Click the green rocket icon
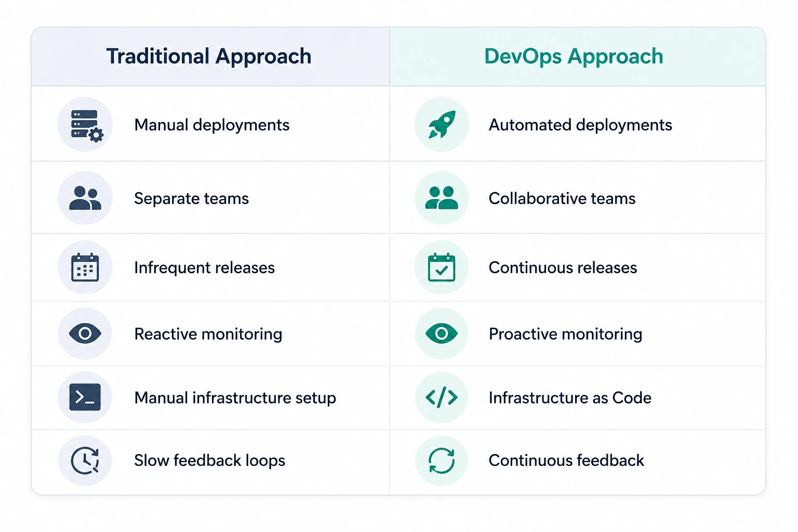The image size is (798, 532). point(442,125)
